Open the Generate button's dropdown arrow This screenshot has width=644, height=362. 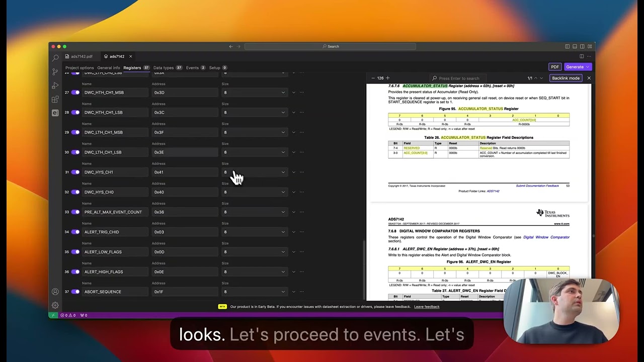(x=588, y=67)
